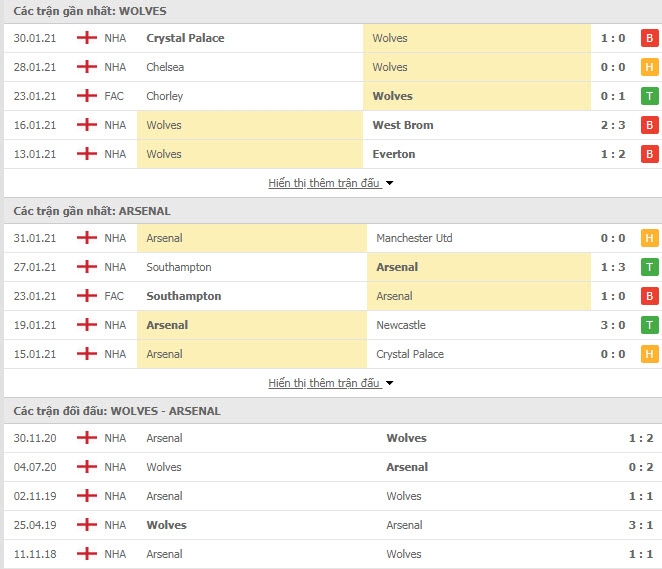Click flag icon in 30.11.20 head-to-head row
This screenshot has width=662, height=569.
pyautogui.click(x=86, y=438)
